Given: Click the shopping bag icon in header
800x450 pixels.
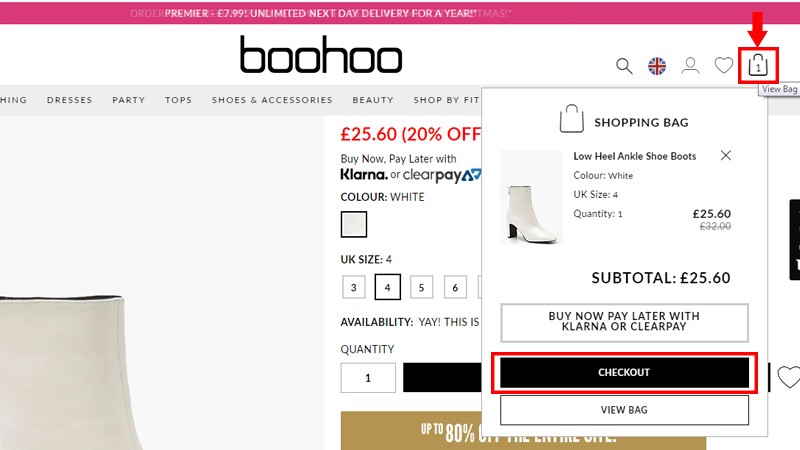Looking at the screenshot, I should (x=758, y=66).
